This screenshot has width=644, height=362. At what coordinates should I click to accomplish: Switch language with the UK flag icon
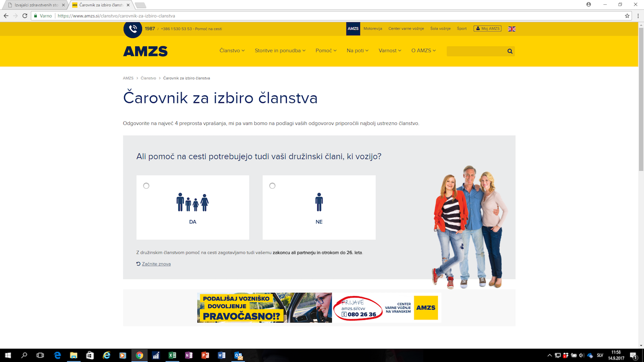[512, 29]
